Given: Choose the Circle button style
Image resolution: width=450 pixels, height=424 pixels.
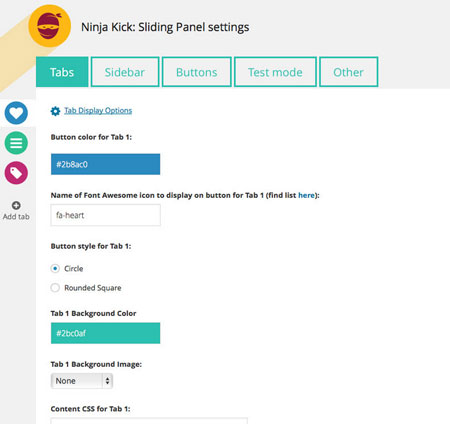Looking at the screenshot, I should pos(55,268).
